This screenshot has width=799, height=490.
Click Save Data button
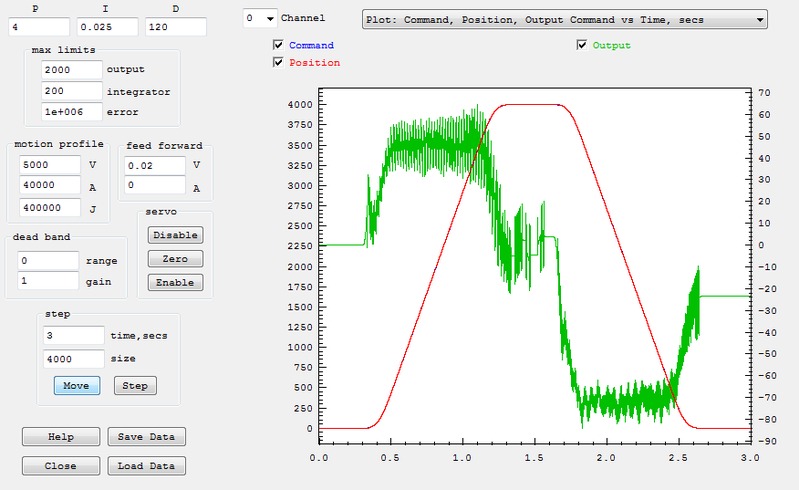147,437
